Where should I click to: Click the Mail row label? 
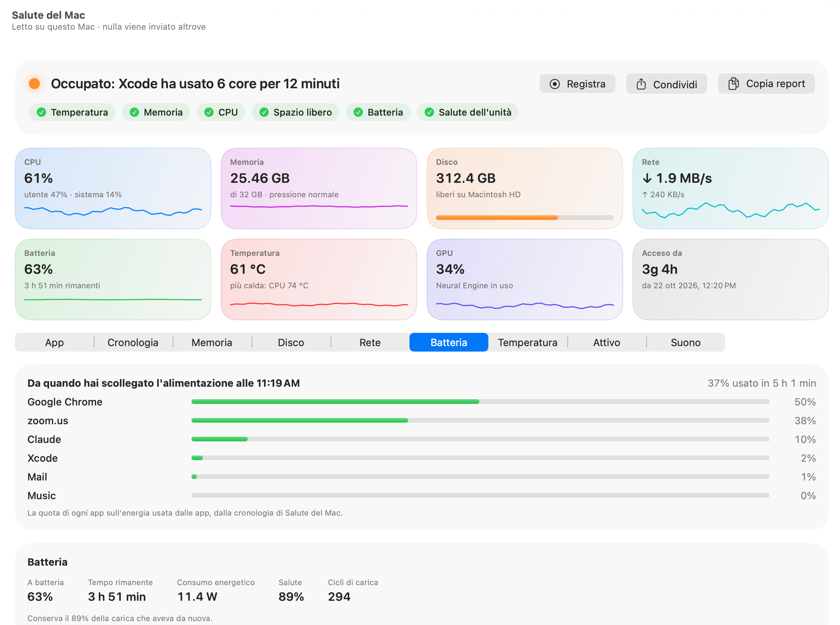tap(37, 477)
